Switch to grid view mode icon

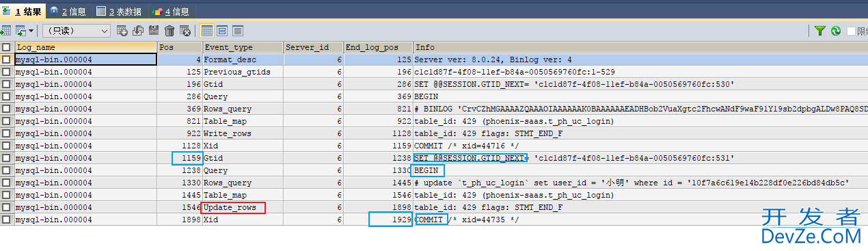click(x=206, y=31)
